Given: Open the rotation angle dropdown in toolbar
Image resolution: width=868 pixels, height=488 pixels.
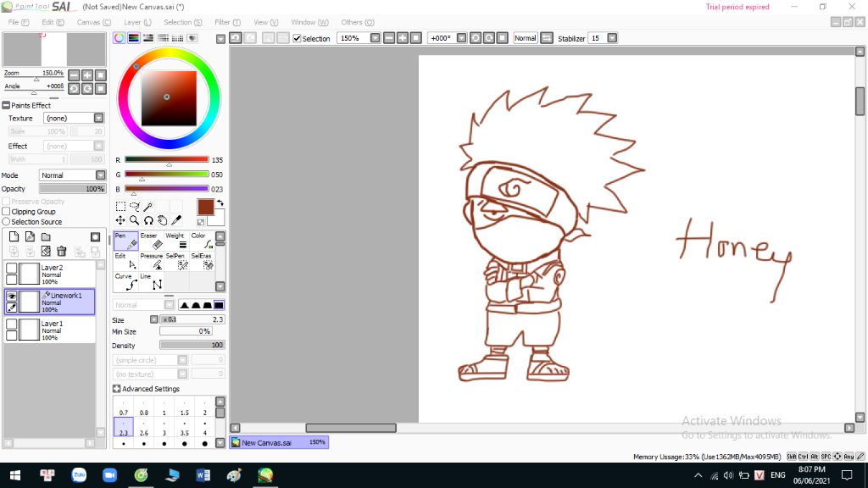Looking at the screenshot, I should click(x=461, y=37).
